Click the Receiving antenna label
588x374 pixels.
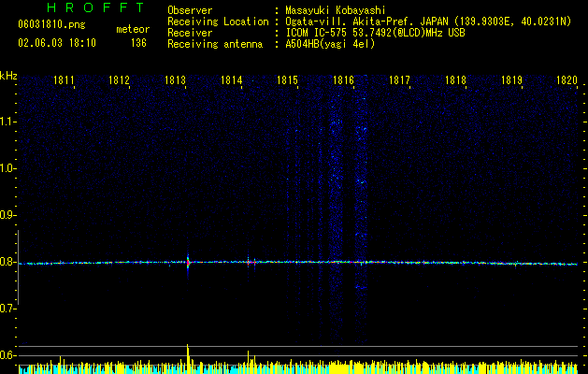[x=215, y=44]
